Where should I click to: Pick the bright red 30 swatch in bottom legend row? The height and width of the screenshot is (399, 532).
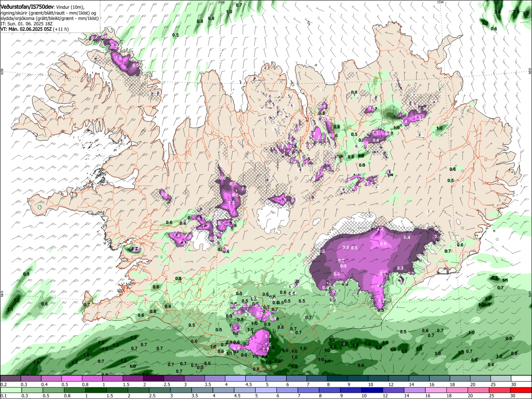(522, 390)
